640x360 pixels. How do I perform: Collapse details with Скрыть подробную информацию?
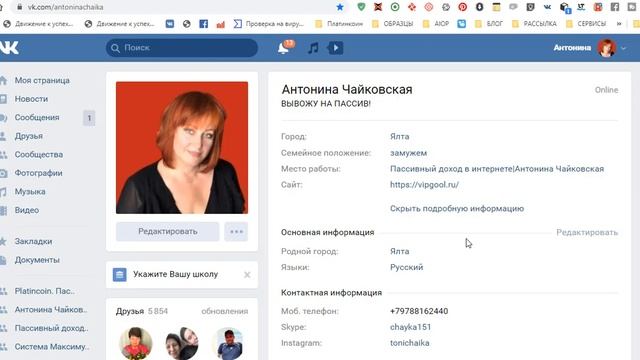tap(457, 209)
